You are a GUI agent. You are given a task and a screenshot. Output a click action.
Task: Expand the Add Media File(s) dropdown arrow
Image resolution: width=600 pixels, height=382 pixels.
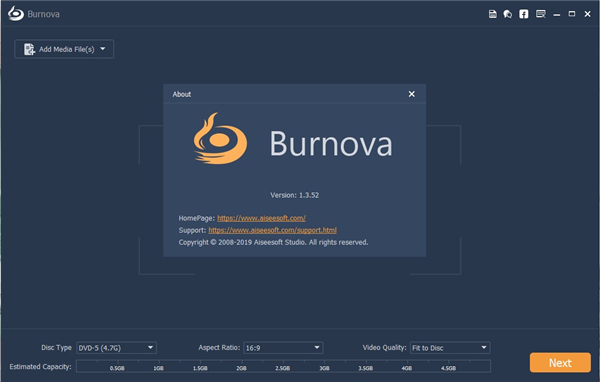point(103,49)
